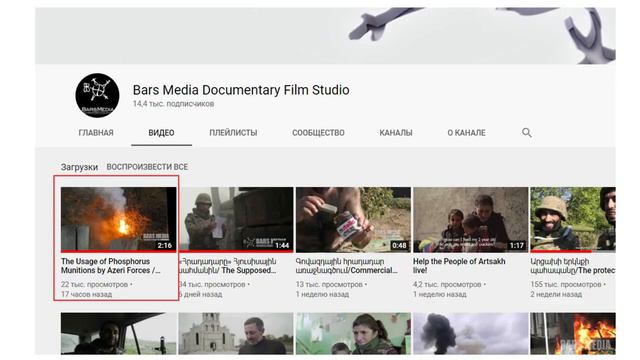Open second-row thumbnail of man in vehicle

[119, 333]
